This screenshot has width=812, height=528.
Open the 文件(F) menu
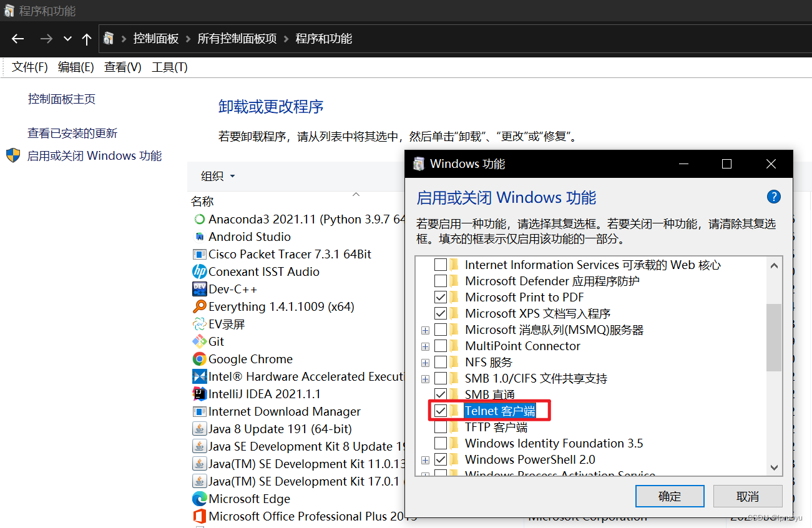pyautogui.click(x=29, y=67)
